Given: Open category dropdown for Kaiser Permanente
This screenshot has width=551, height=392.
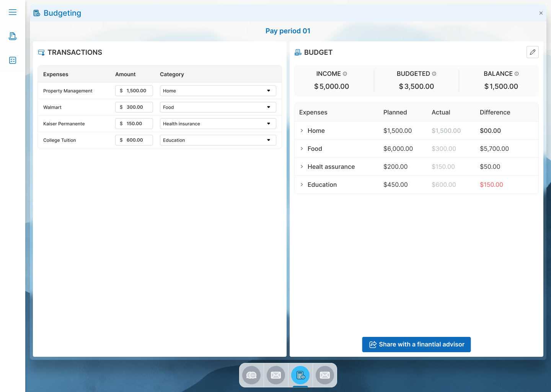Looking at the screenshot, I should point(218,124).
